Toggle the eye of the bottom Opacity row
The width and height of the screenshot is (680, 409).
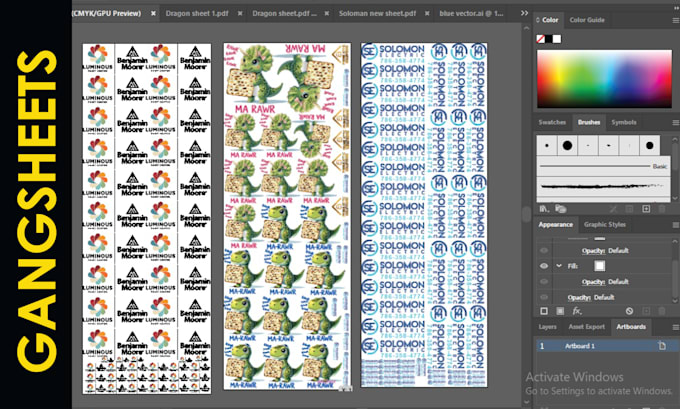click(544, 297)
